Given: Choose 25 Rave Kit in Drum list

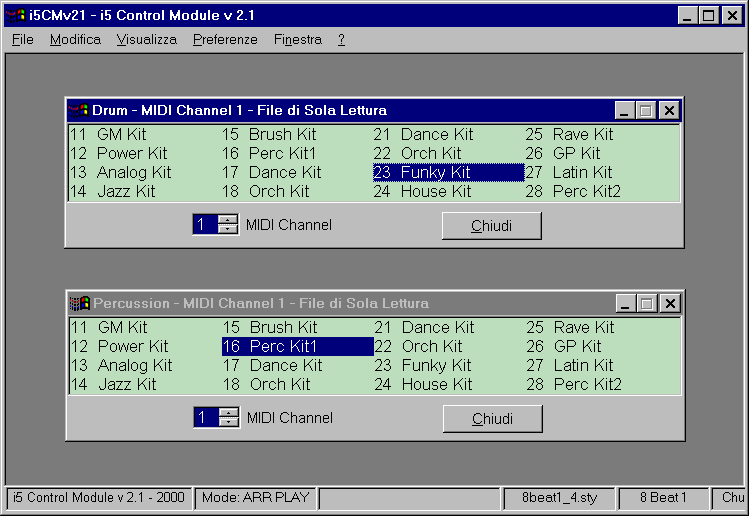Looking at the screenshot, I should pyautogui.click(x=570, y=134).
